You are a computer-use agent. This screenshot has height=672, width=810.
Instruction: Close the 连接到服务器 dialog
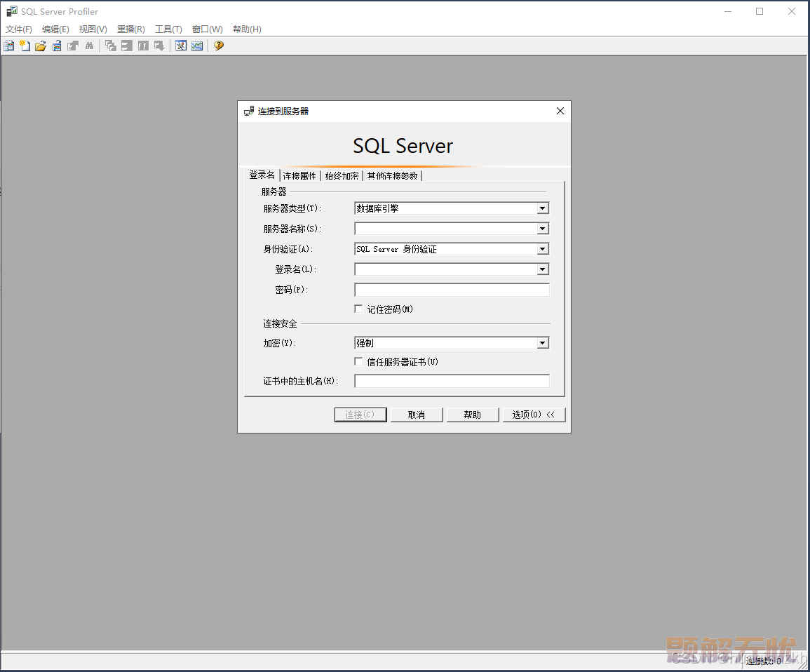[x=560, y=111]
